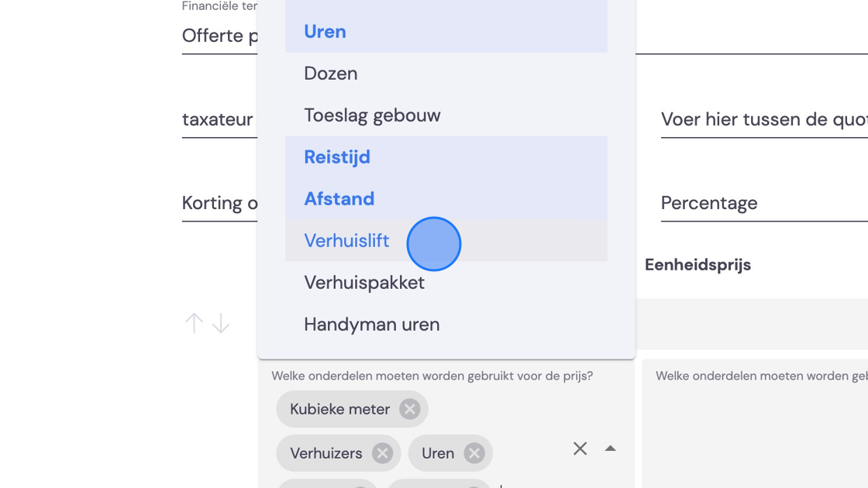This screenshot has height=488, width=868.
Task: Deselect the Afstand option
Action: click(446, 199)
